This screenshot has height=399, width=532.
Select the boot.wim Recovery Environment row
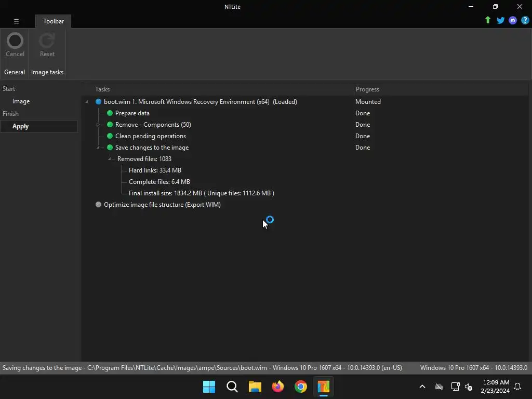pos(200,102)
